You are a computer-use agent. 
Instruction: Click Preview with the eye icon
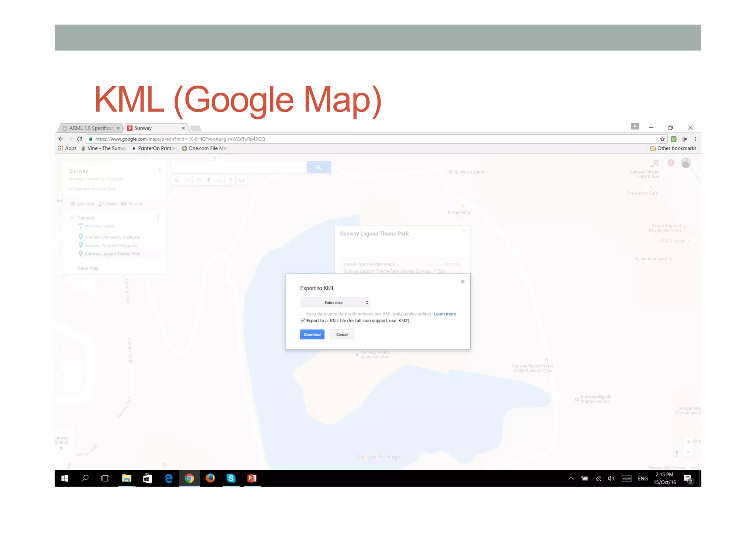pyautogui.click(x=132, y=204)
